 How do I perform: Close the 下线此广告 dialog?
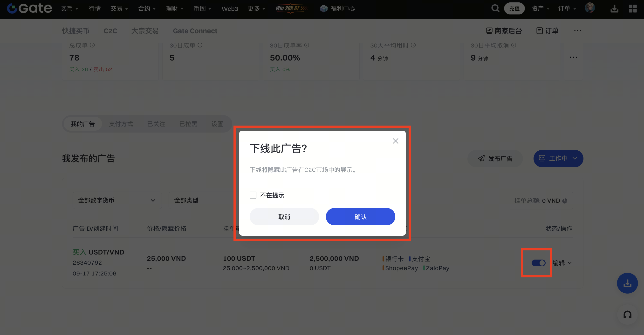(395, 141)
